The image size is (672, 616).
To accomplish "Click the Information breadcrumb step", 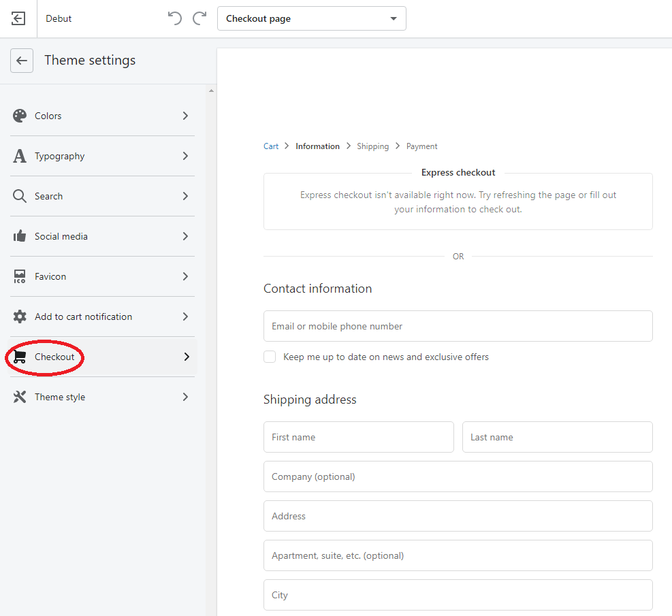I will [317, 146].
